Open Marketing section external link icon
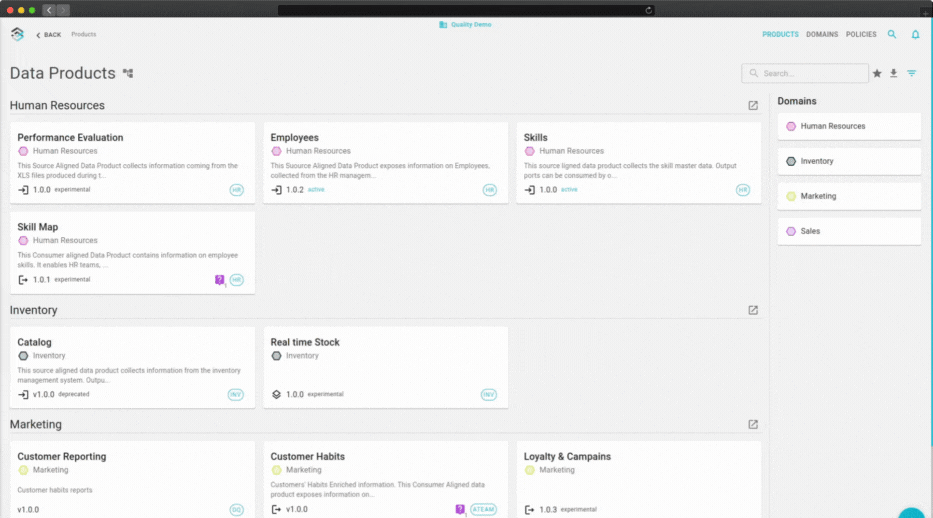This screenshot has width=933, height=518. (x=753, y=424)
